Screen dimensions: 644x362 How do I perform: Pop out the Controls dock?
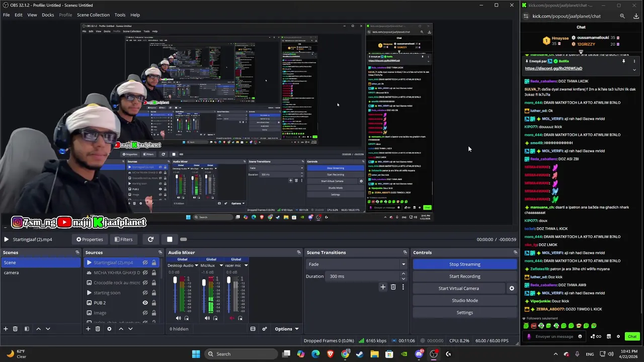point(515,252)
